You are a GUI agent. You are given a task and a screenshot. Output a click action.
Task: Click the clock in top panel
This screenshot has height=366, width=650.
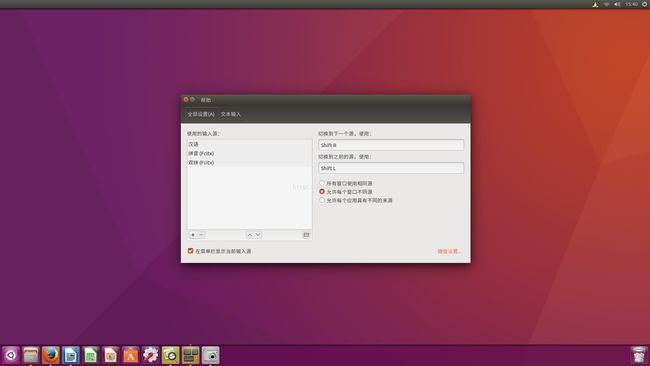631,4
